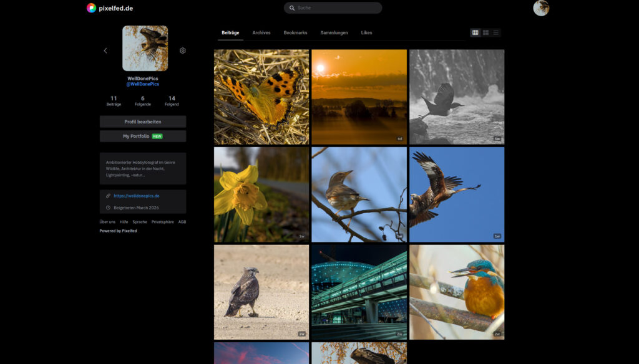This screenshot has width=639, height=364.
Task: Open the Privatsphäre footer link
Action: 162,222
